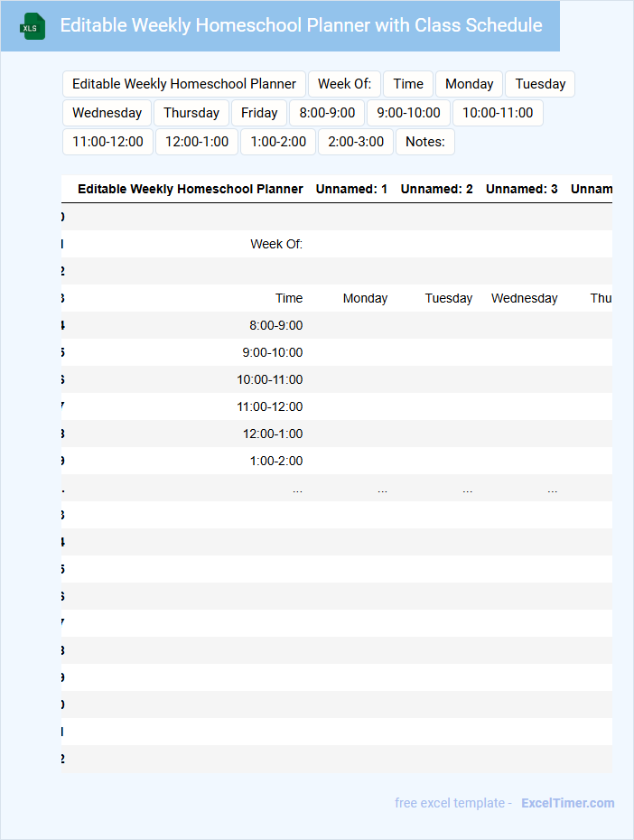Select the '8:00-9:00' tag
Viewport: 634px width, 840px height.
[327, 113]
